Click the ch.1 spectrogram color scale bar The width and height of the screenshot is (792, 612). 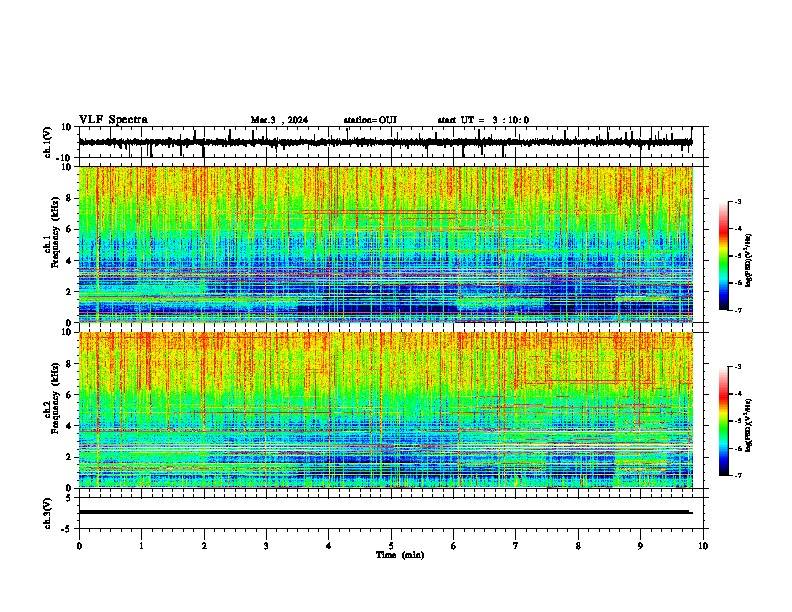tap(723, 256)
